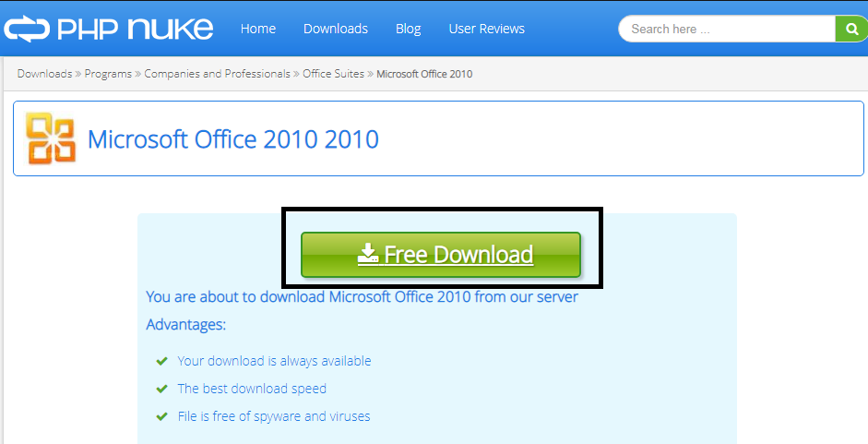Open Companies and Professionals breadcrumb
868x444 pixels.
(x=217, y=74)
